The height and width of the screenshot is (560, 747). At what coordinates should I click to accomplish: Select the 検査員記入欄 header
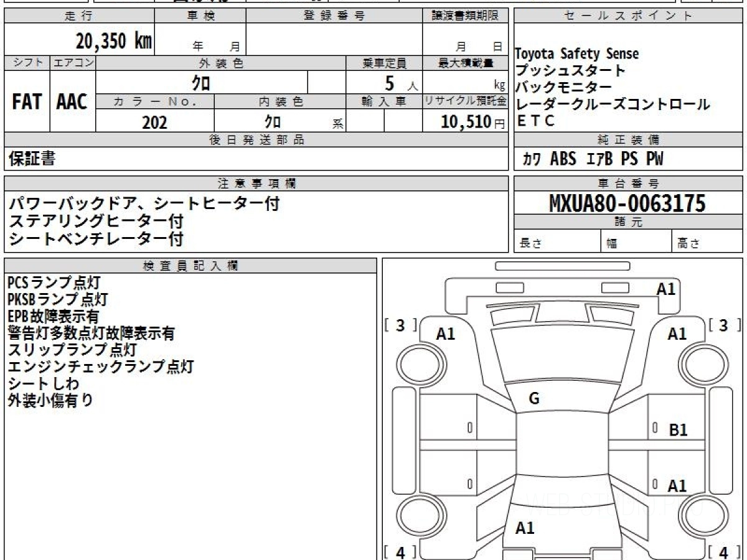[x=190, y=266]
